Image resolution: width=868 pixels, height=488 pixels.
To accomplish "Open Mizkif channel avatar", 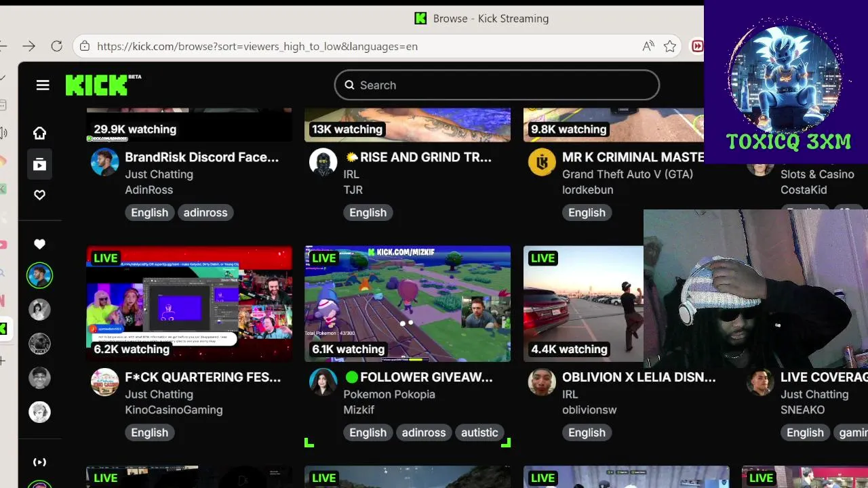I will coord(323,382).
